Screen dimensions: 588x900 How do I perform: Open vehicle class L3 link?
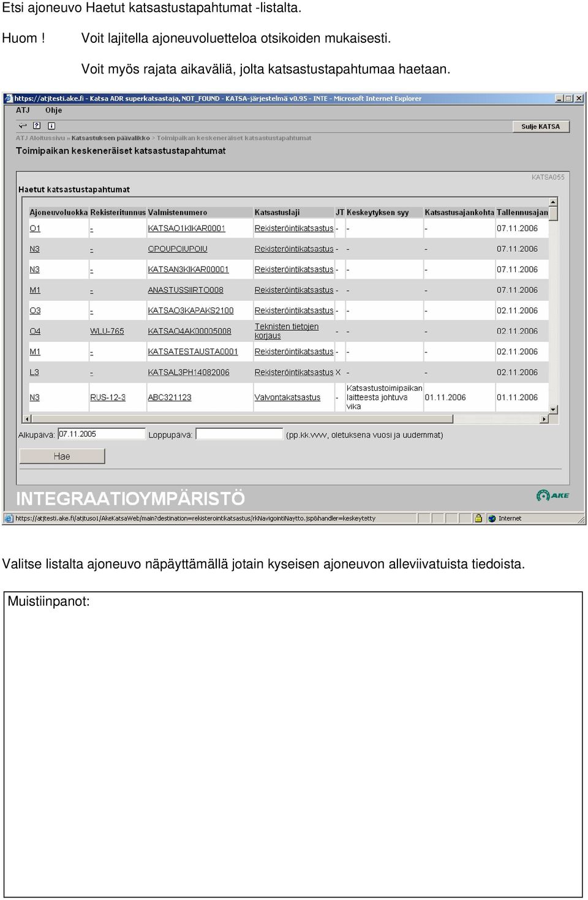(x=34, y=372)
